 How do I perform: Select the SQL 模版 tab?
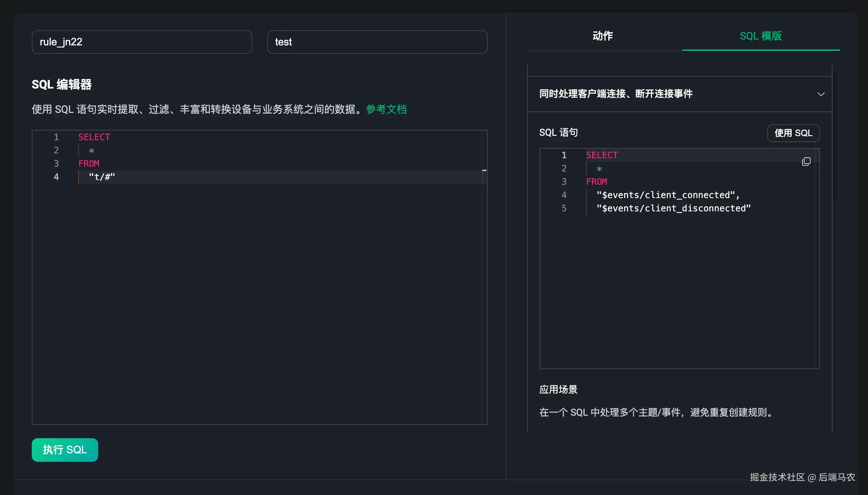(x=760, y=36)
